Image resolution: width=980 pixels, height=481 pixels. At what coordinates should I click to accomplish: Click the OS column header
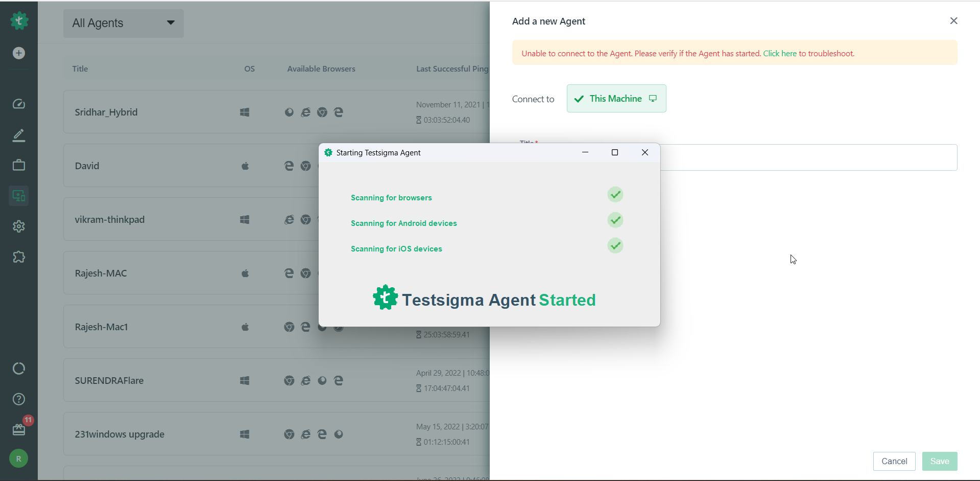[249, 69]
